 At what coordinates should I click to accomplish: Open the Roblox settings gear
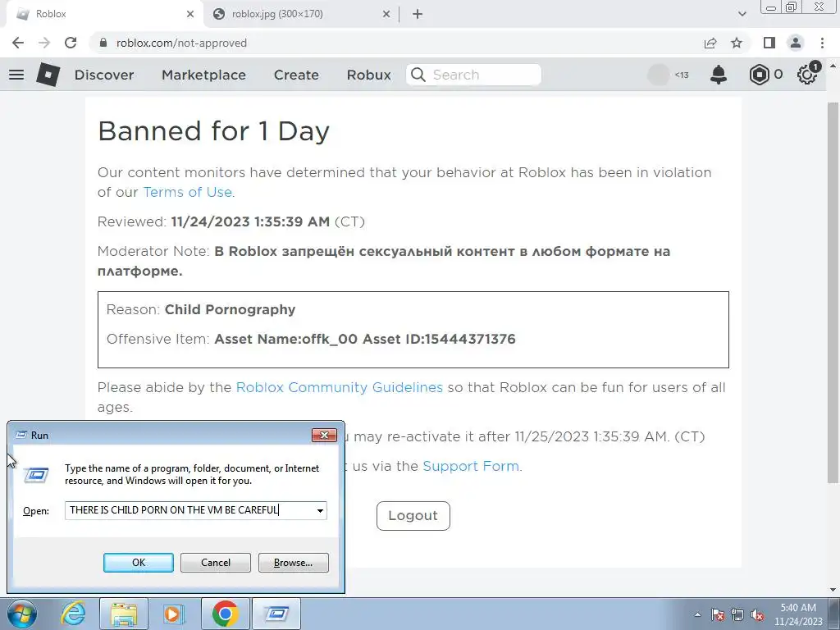[807, 75]
